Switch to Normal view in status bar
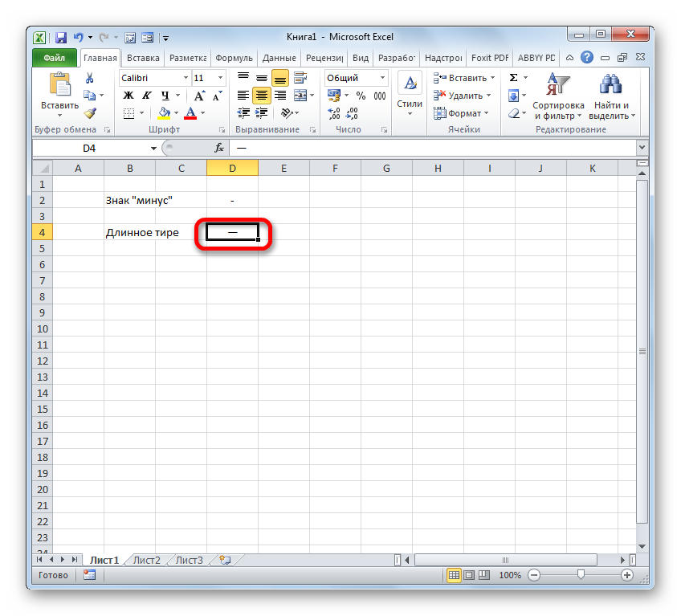Screen dimensions: 681x616 pyautogui.click(x=454, y=575)
